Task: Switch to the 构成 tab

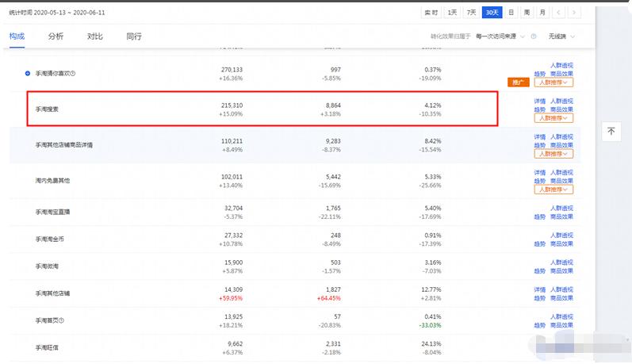Action: pos(17,36)
